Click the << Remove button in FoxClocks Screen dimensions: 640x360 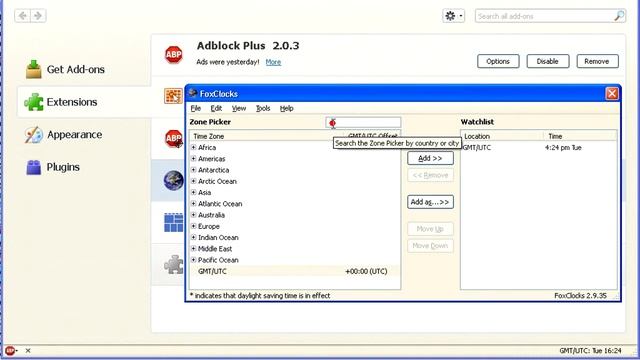pyautogui.click(x=430, y=176)
